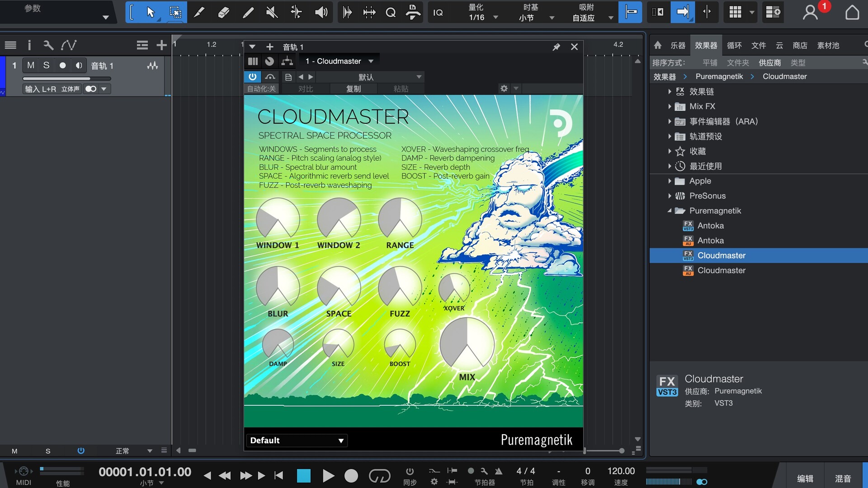Click the Stop button in transport
868x488 pixels.
click(304, 475)
